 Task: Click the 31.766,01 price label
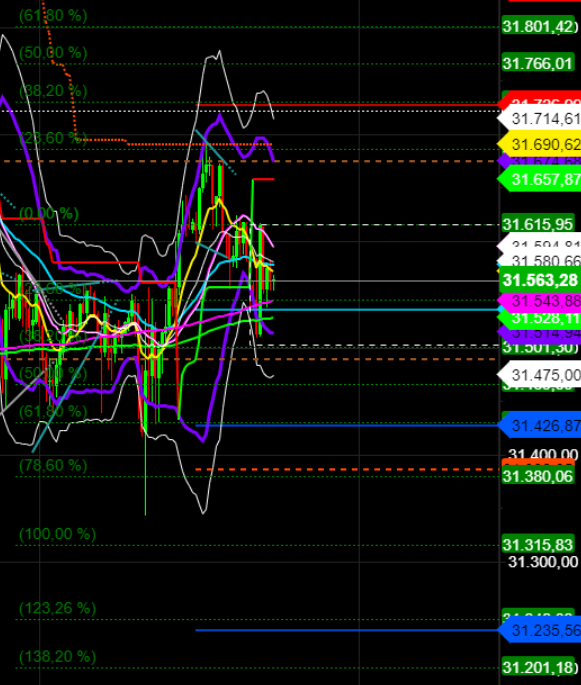click(x=538, y=63)
